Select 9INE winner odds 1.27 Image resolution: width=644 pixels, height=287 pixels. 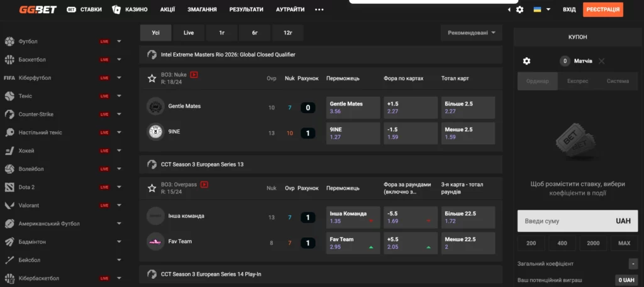tap(353, 133)
